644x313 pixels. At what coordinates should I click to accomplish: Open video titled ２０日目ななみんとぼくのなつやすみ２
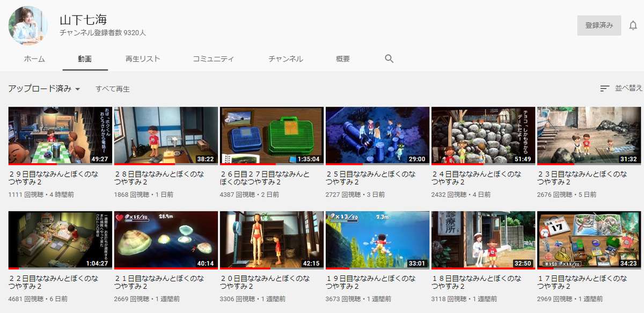coord(266,282)
